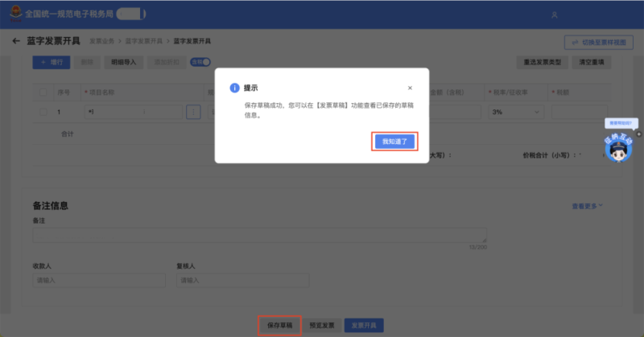The width and height of the screenshot is (644, 337).
Task: Click the 保存草稿 button
Action: pos(279,325)
